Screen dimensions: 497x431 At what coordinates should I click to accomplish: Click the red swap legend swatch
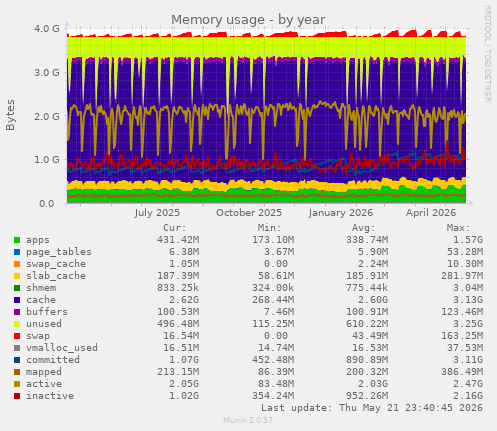[x=17, y=336]
